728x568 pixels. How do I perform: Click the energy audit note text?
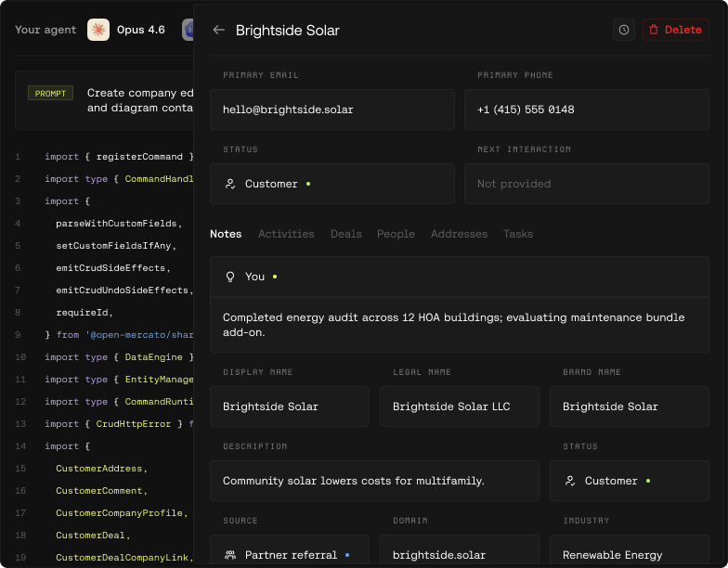click(x=453, y=325)
